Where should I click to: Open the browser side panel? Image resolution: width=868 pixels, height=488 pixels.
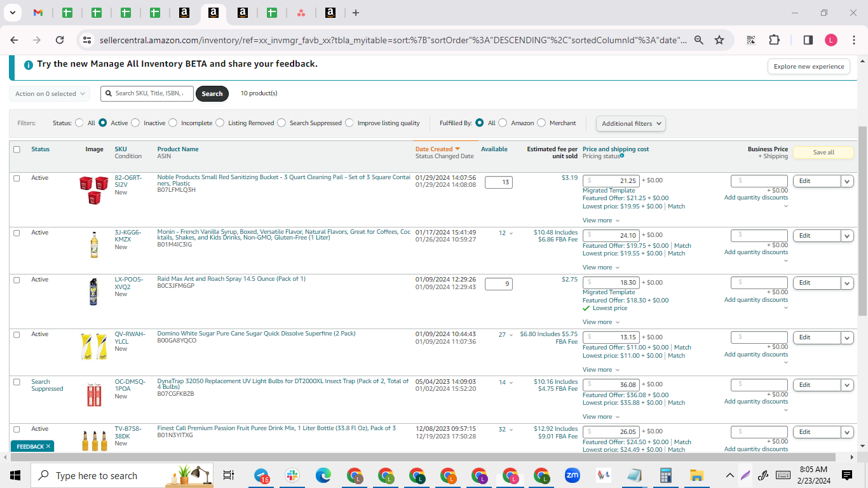808,40
